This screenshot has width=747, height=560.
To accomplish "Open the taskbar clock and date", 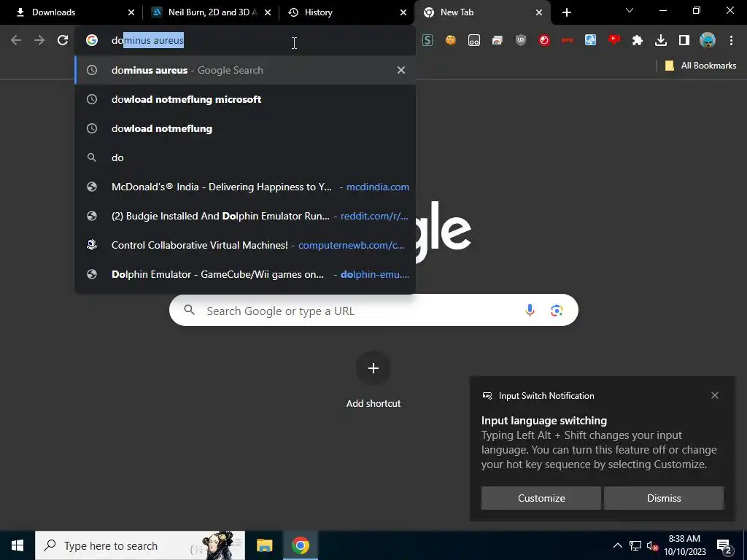I will click(x=684, y=545).
